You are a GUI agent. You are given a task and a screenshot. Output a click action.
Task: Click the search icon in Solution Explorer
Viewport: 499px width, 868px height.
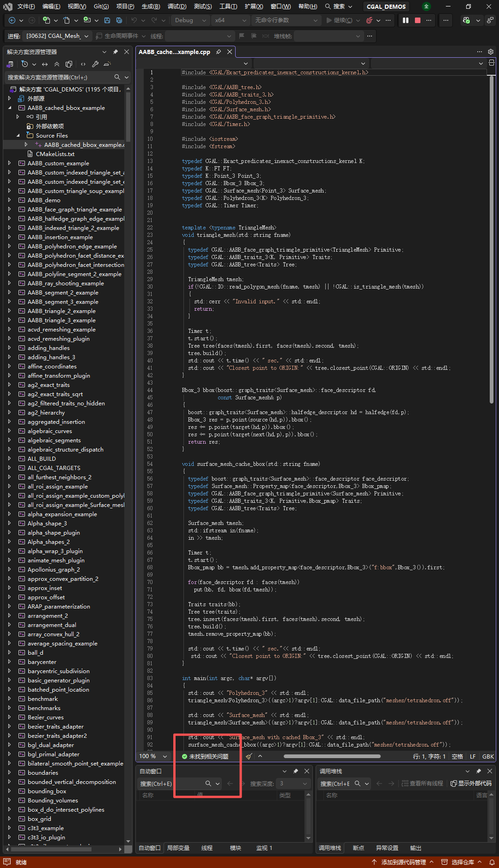[117, 77]
